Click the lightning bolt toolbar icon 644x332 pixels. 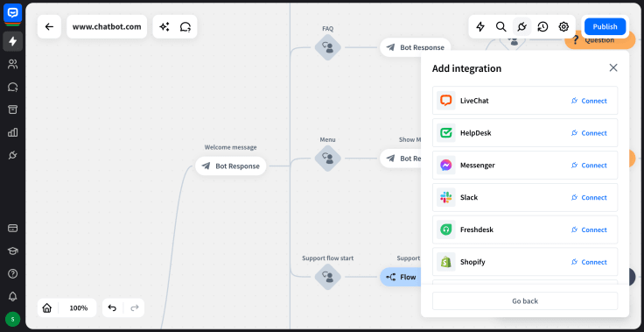(x=480, y=27)
